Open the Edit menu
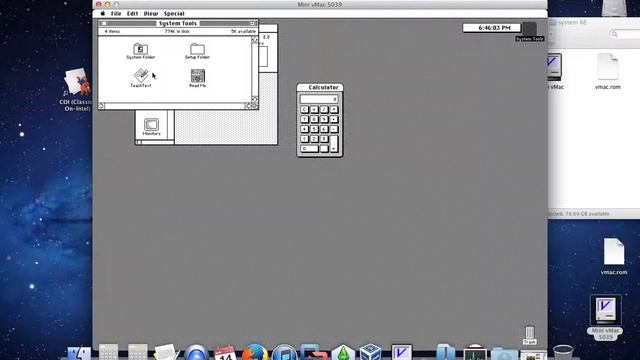 132,13
